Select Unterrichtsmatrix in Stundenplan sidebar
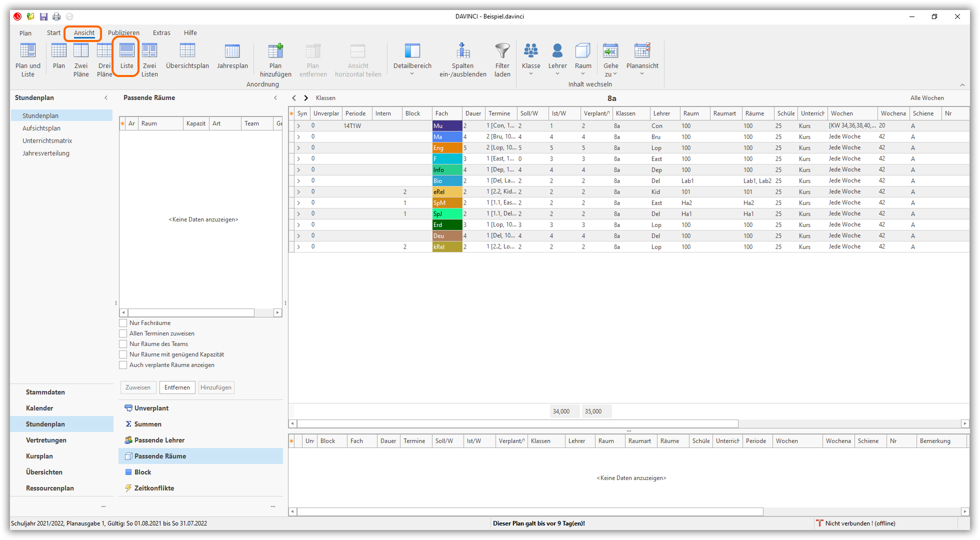Image resolution: width=980 pixels, height=540 pixels. pyautogui.click(x=47, y=140)
